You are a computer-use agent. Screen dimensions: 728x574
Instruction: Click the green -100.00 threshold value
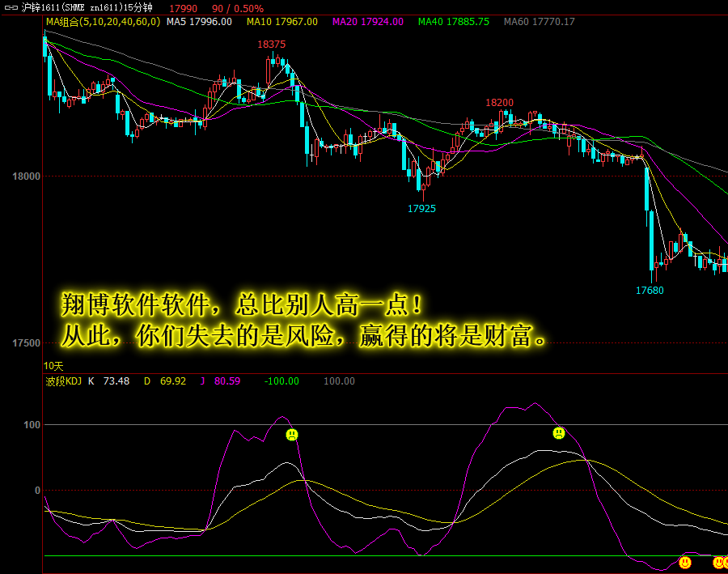coord(281,381)
